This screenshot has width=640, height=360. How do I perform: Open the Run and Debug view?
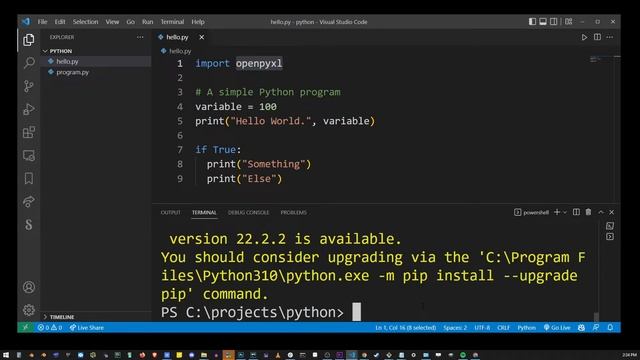29,109
